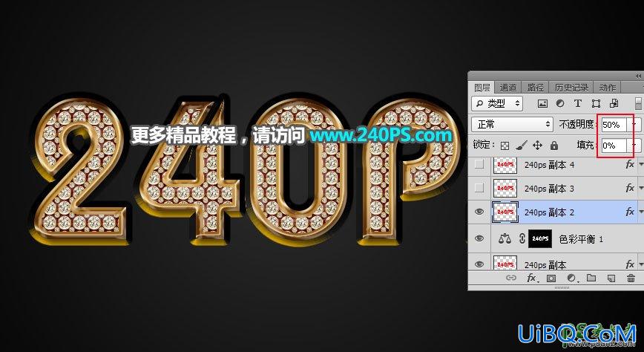The height and width of the screenshot is (352, 644).
Task: Click the 不透明度 opacity label
Action: coord(577,124)
